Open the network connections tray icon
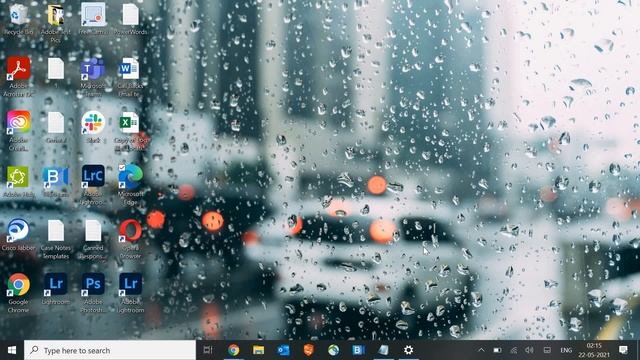640x360 pixels. point(513,350)
